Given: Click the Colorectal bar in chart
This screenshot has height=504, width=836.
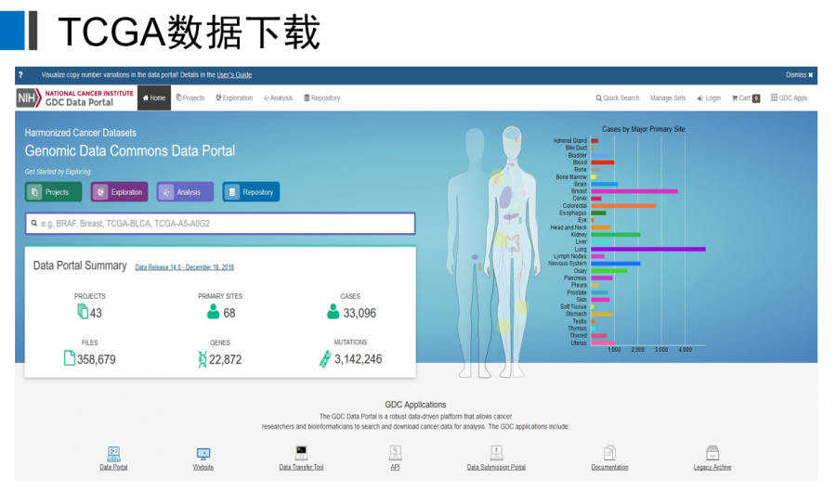Looking at the screenshot, I should [623, 206].
